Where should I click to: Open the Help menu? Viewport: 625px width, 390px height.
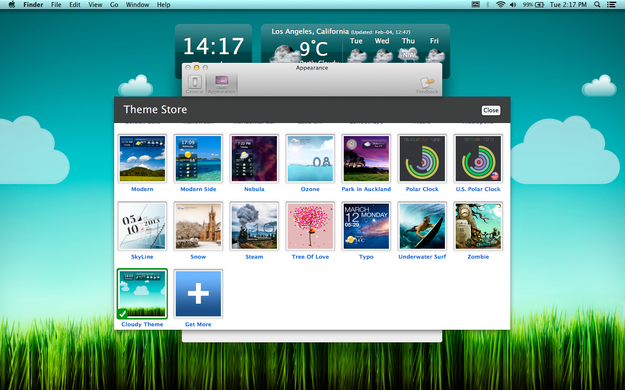coord(163,5)
